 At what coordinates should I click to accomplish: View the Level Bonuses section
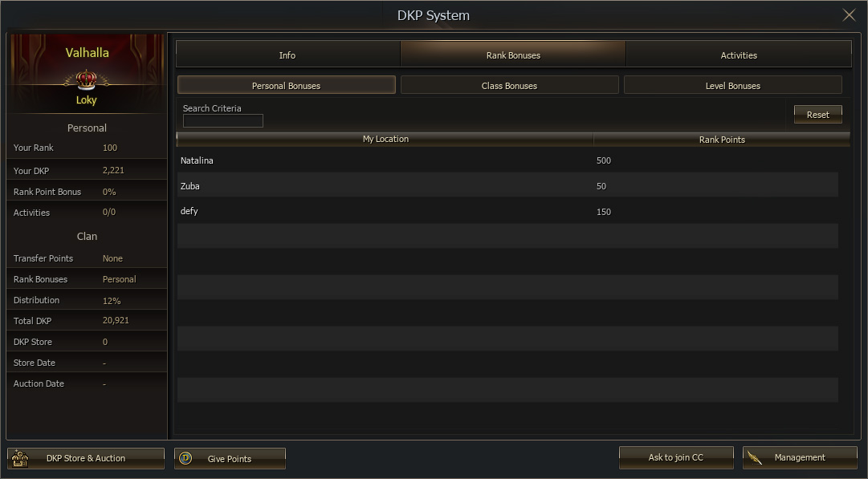pyautogui.click(x=732, y=86)
